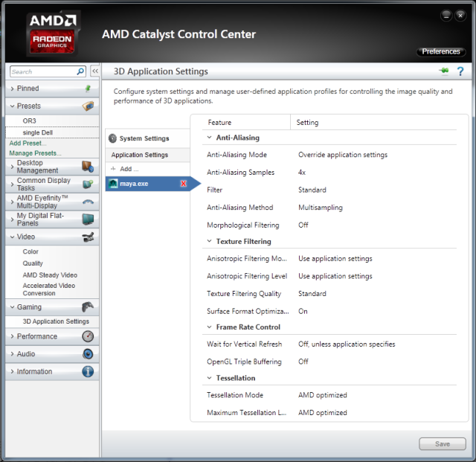Expand the Common Display Tasks section
The image size is (476, 462).
click(12, 184)
